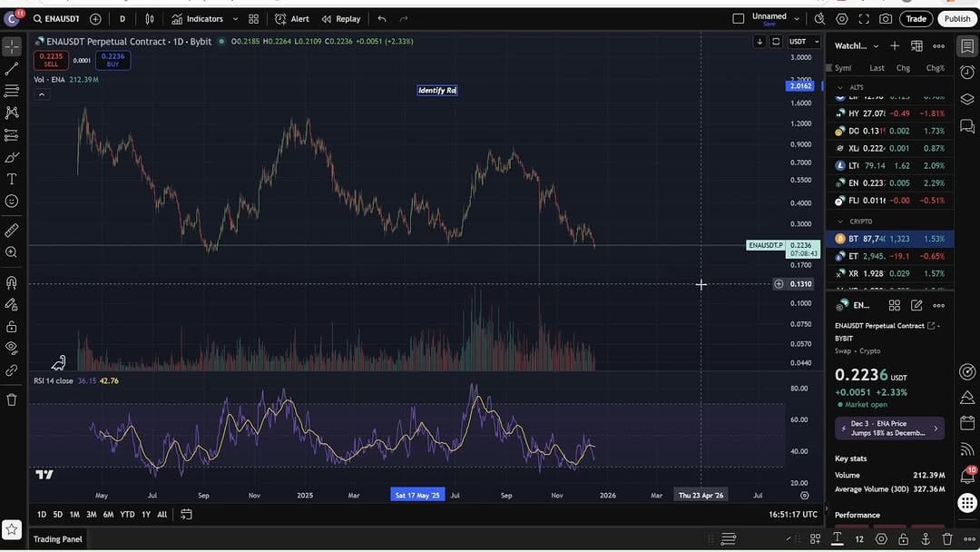Open favorites star toolbar

click(11, 529)
